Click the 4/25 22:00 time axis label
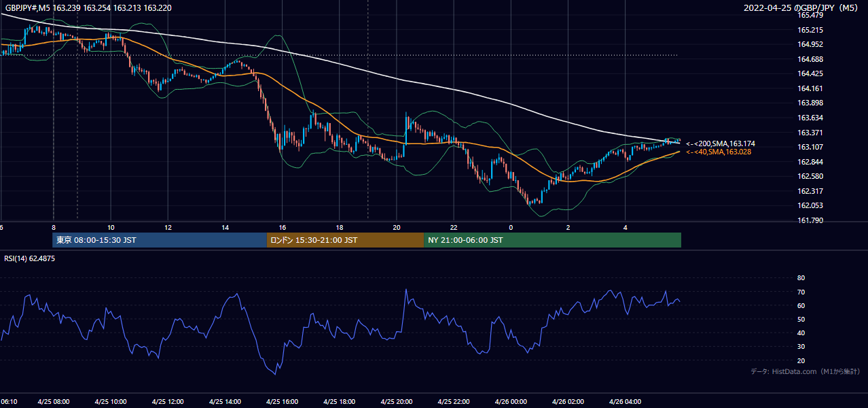 [454, 401]
